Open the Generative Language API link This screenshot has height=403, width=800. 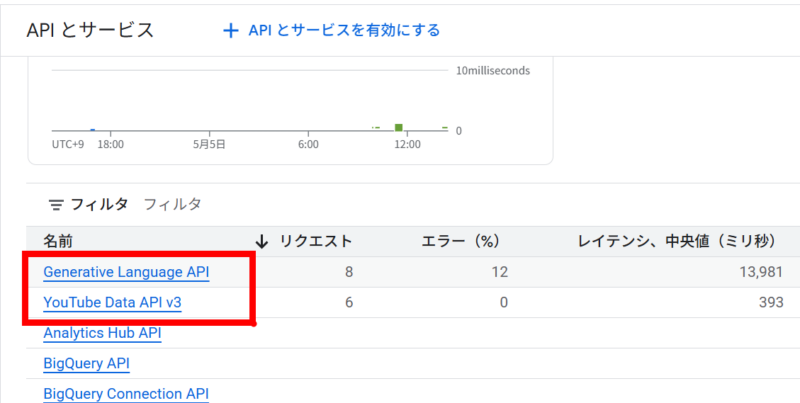click(x=126, y=272)
